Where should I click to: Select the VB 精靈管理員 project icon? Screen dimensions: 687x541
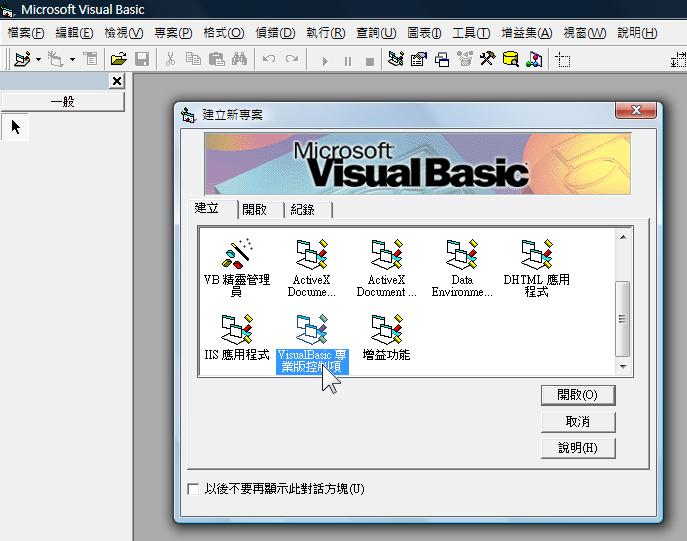237,268
